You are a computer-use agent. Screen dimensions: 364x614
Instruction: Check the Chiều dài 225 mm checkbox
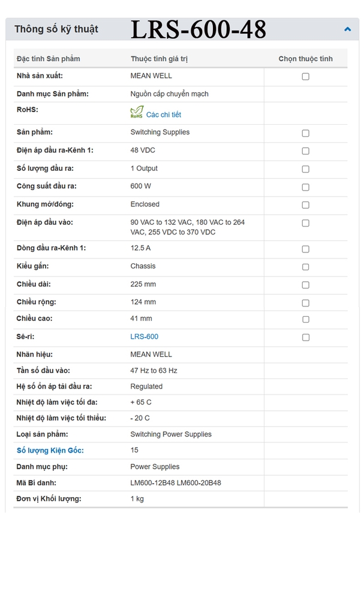(x=305, y=285)
